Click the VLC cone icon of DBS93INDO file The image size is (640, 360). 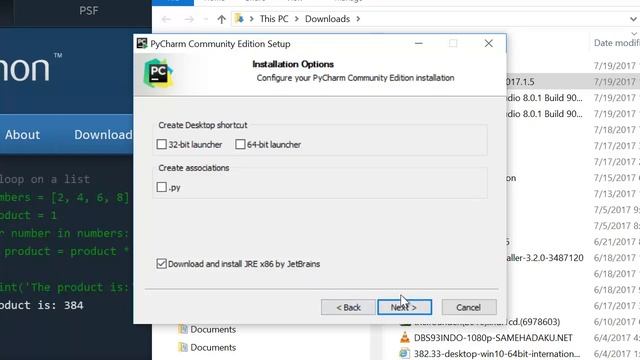[404, 338]
